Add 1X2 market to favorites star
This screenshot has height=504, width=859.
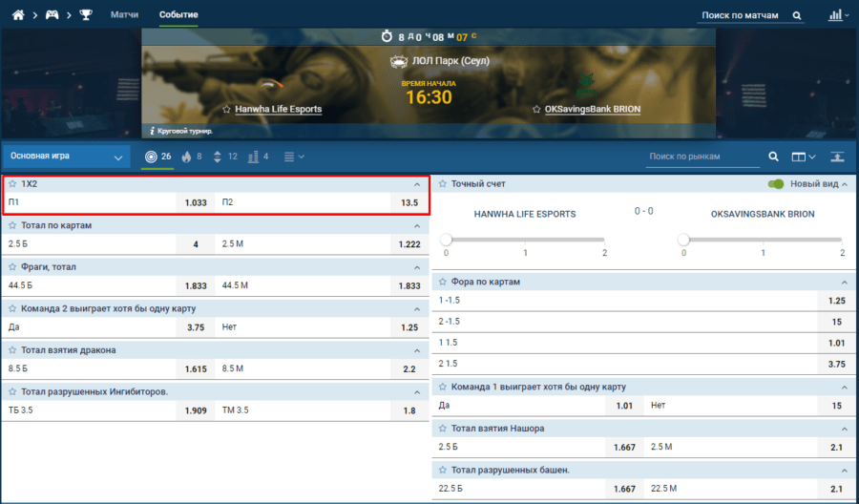point(12,183)
